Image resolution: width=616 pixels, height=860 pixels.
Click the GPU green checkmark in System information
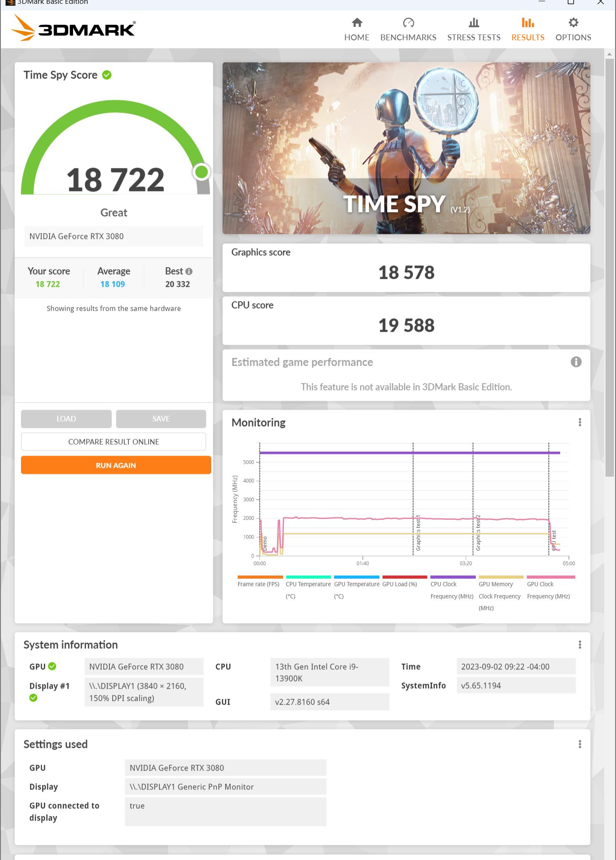tap(52, 666)
